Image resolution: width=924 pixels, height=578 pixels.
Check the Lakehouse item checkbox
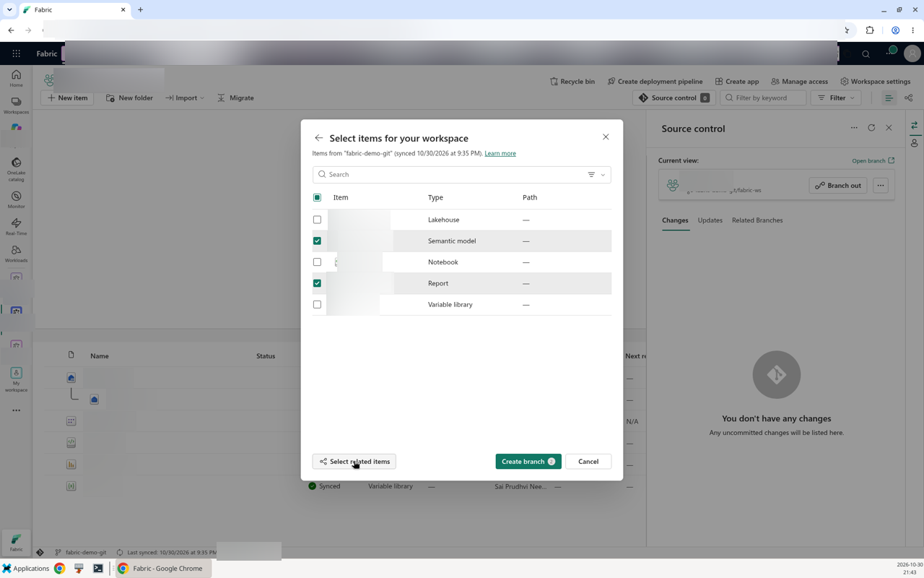pos(317,220)
